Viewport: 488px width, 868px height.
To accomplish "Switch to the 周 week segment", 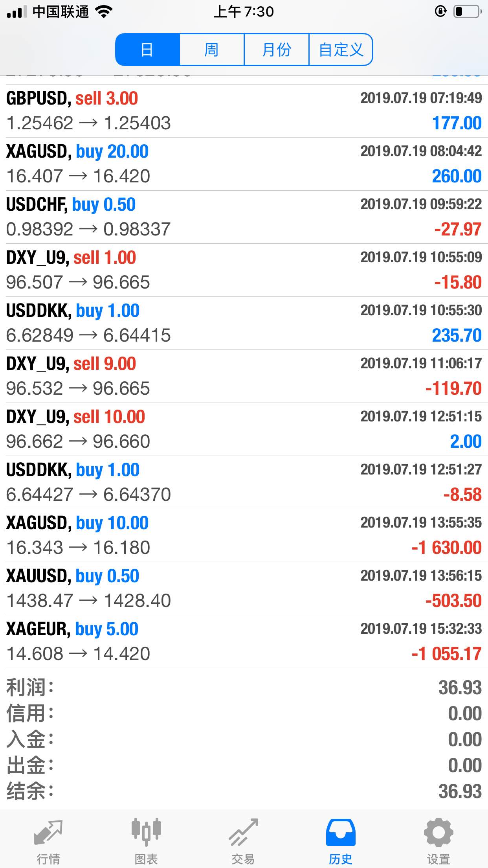I will (212, 50).
